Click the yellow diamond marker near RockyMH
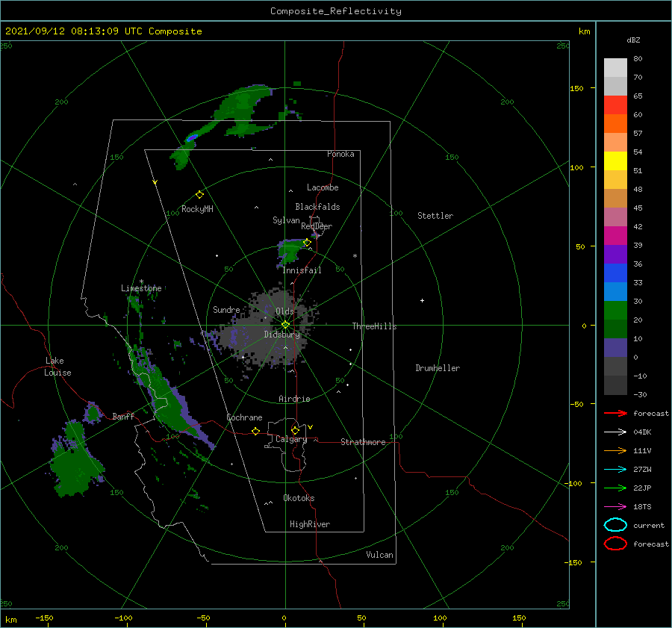Viewport: 672px width, 628px height. (199, 195)
